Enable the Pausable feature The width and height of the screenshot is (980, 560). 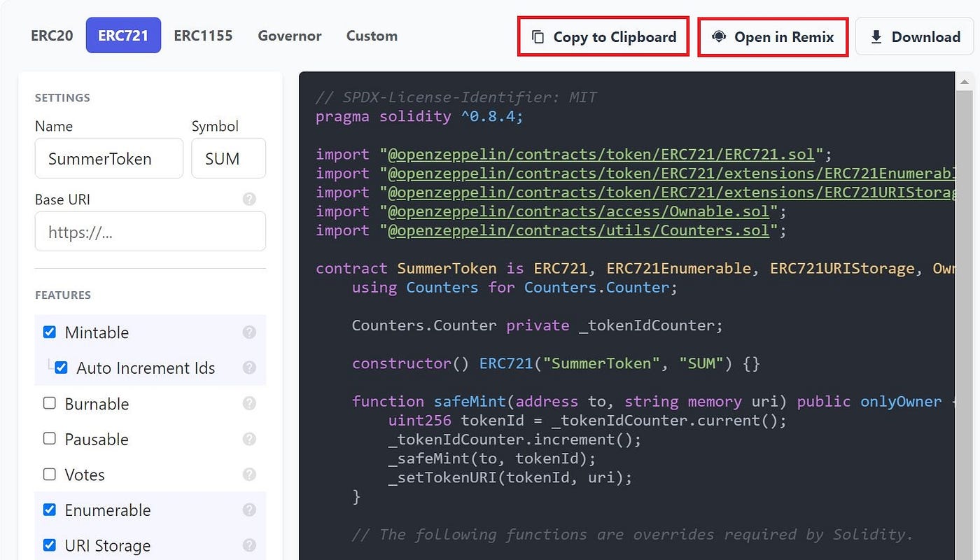point(50,439)
